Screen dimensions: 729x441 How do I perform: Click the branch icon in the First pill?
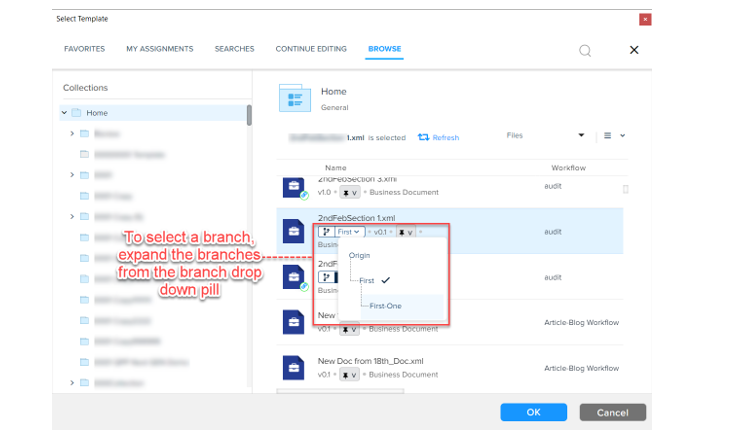(326, 232)
